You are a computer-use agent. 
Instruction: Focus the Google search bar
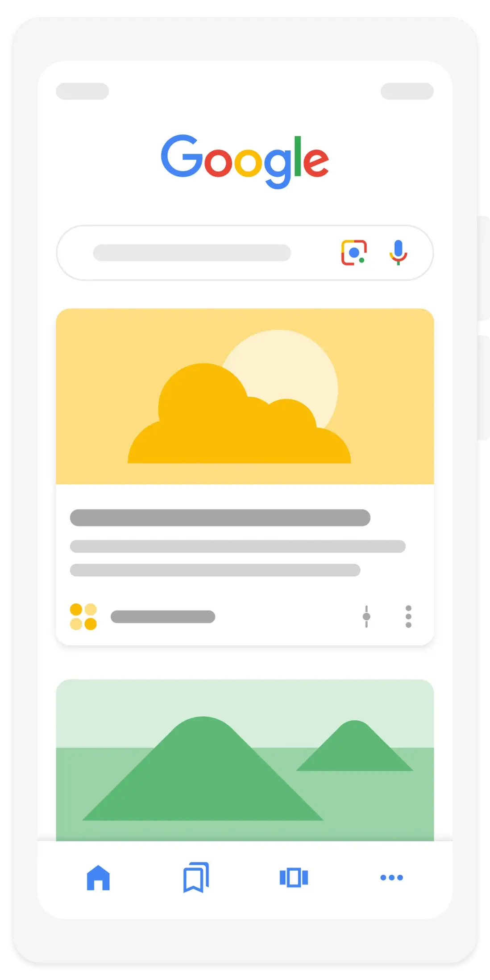tap(245, 253)
